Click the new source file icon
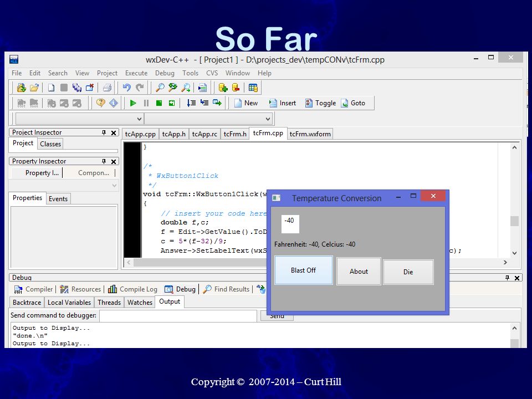 click(51, 88)
